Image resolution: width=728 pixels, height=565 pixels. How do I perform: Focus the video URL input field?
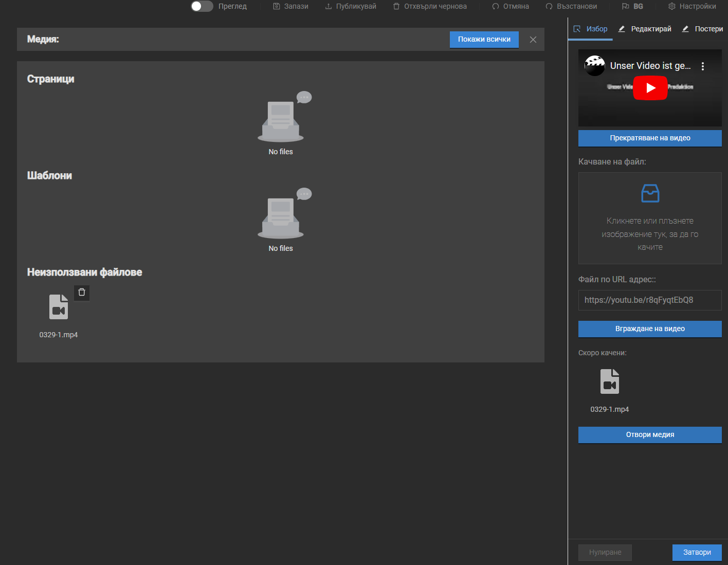pos(650,300)
